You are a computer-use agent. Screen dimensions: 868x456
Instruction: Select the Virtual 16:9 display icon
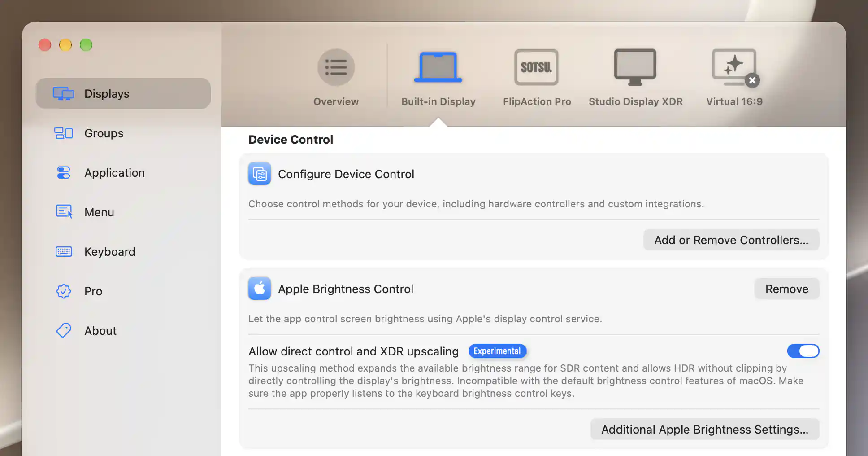[x=734, y=67]
